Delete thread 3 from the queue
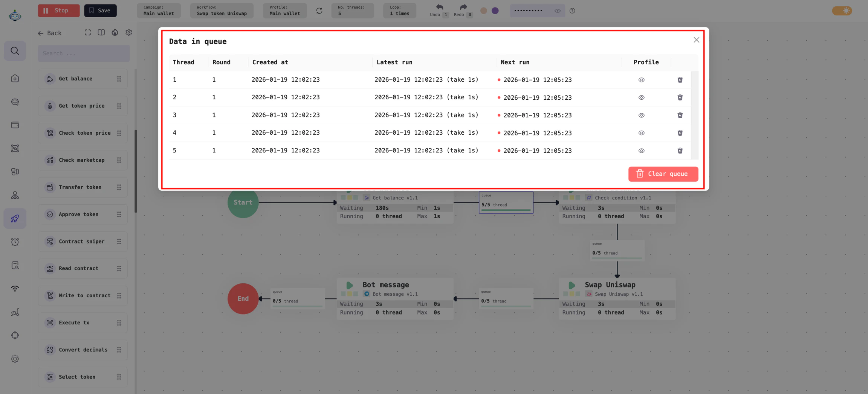 [x=680, y=115]
